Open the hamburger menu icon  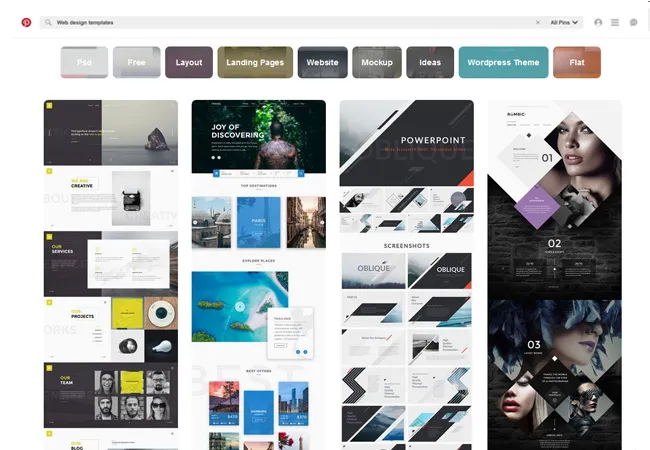pyautogui.click(x=615, y=22)
